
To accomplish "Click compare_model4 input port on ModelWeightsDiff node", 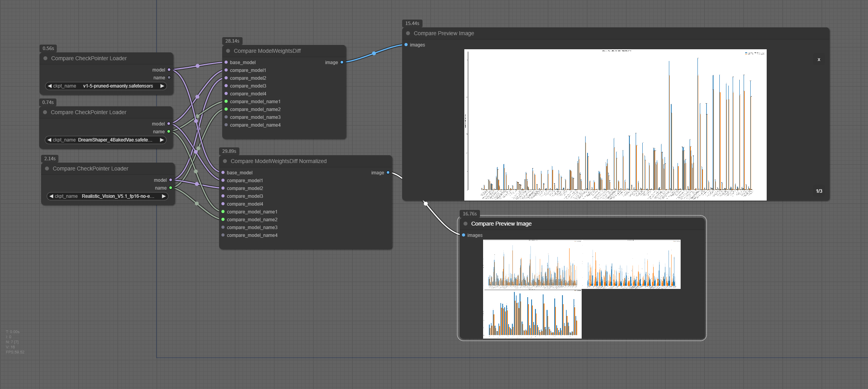I will coord(226,93).
